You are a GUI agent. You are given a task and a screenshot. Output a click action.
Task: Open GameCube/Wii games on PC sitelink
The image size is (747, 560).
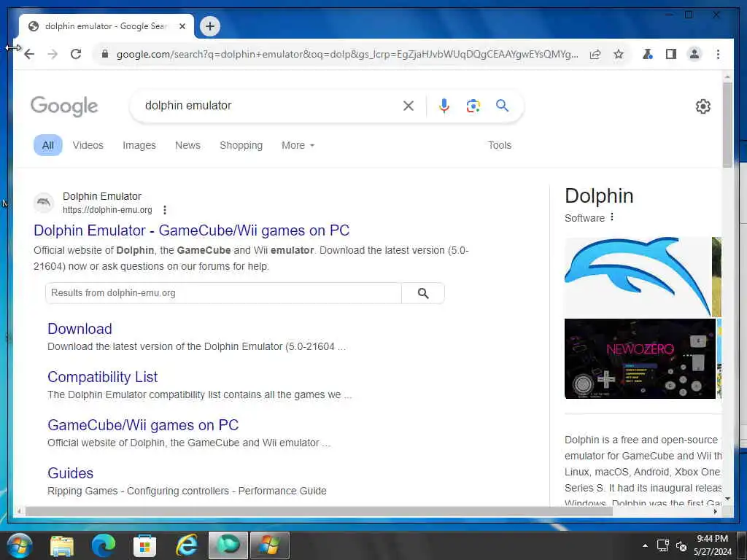143,425
